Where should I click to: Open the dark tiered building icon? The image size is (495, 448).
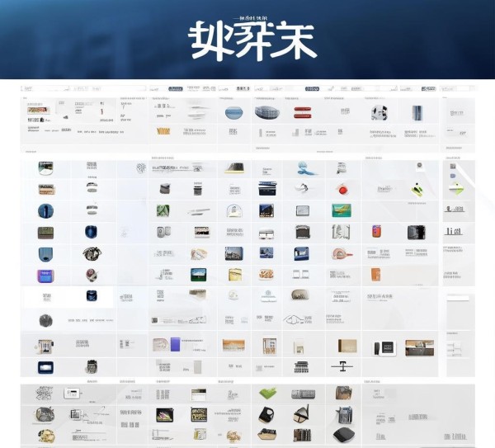tap(301, 367)
